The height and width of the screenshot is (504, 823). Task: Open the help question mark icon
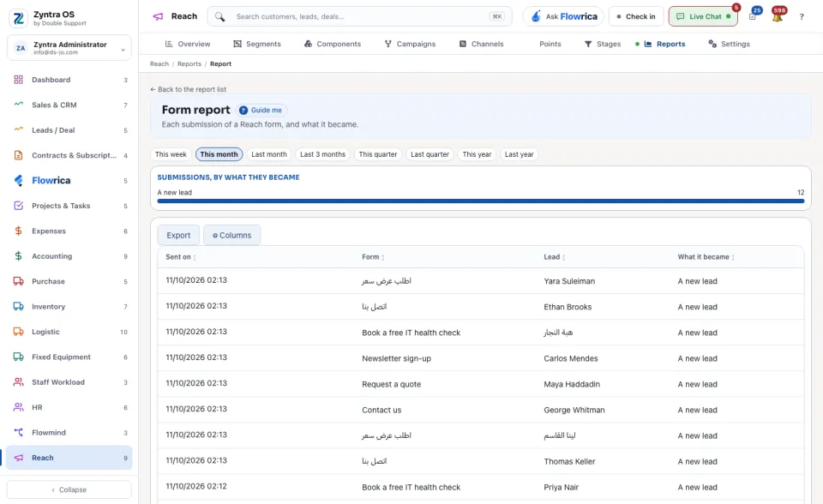(x=802, y=16)
